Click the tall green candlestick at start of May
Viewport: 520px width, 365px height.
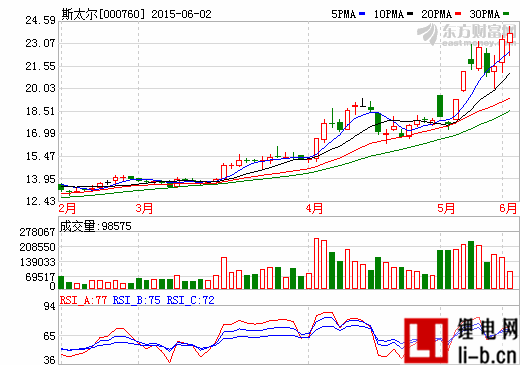[x=440, y=106]
